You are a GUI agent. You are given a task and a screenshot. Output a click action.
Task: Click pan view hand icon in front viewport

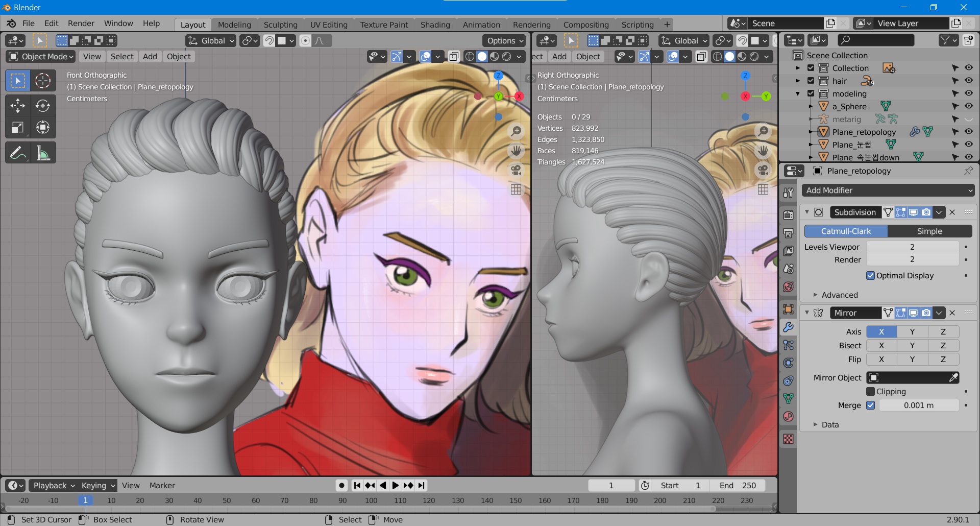516,151
